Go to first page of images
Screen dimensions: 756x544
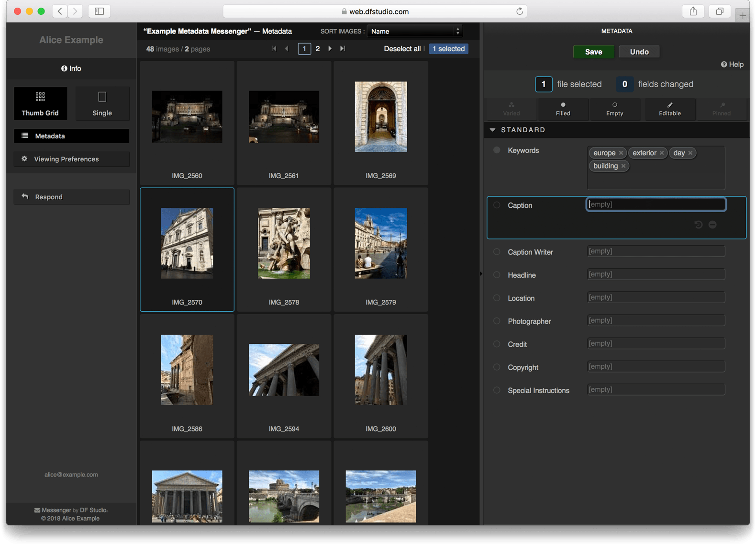pos(274,48)
